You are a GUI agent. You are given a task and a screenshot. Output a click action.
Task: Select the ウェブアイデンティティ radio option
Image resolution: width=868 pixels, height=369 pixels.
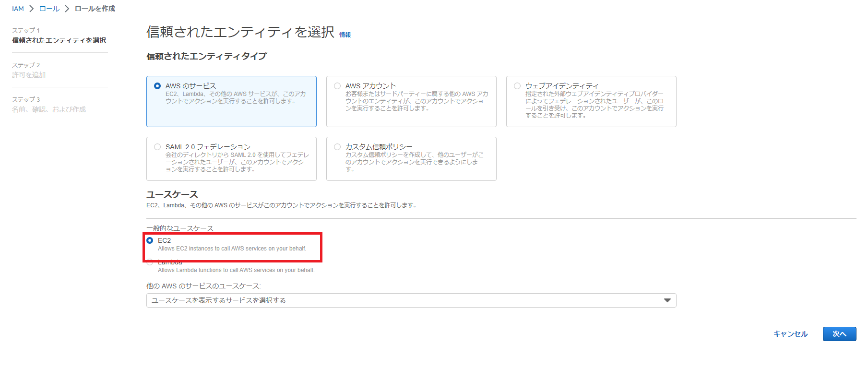click(x=517, y=86)
